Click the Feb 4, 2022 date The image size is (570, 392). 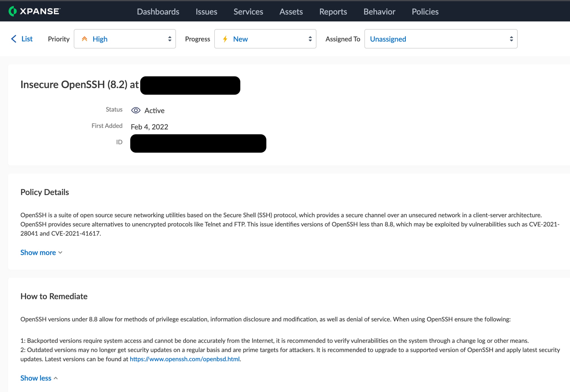149,127
